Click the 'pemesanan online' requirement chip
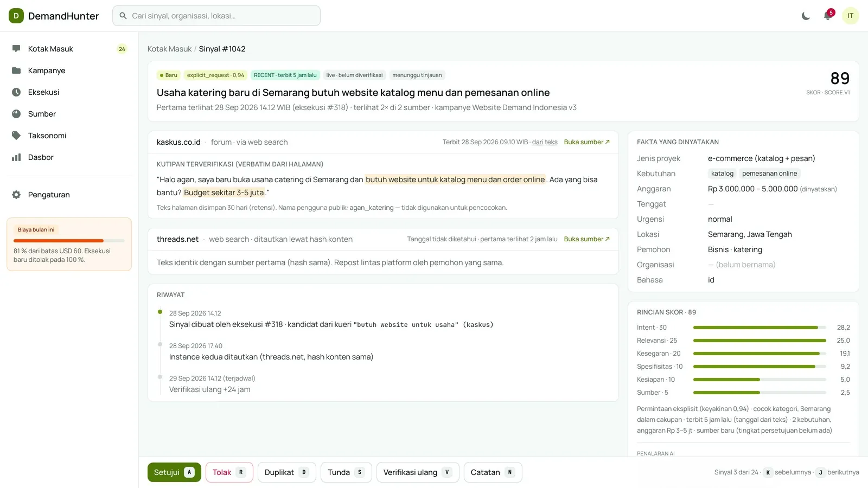This screenshot has height=488, width=868. (769, 174)
